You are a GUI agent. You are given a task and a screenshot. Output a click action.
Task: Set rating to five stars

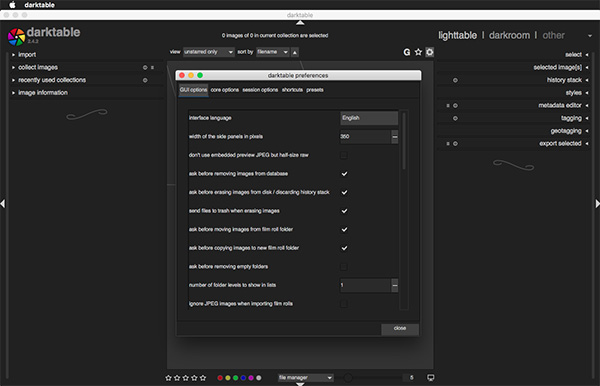click(203, 378)
